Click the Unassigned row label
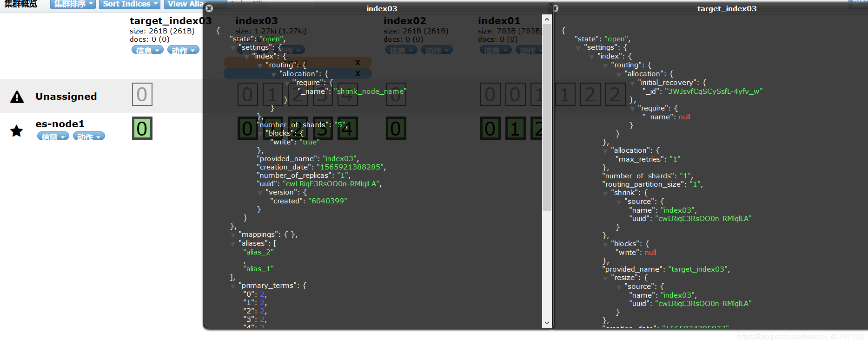Screen dimensions: 868x345 click(66, 97)
